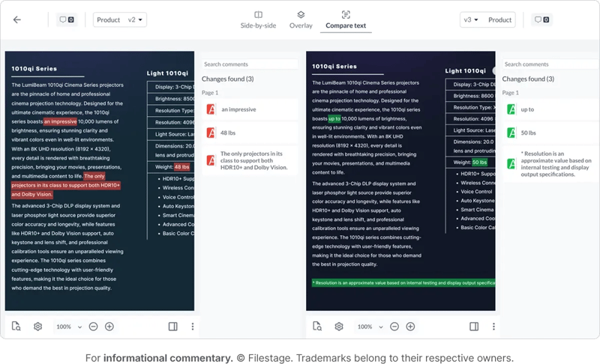This screenshot has height=364, width=600.
Task: Toggle right viewer side panel
Action: pos(474,327)
